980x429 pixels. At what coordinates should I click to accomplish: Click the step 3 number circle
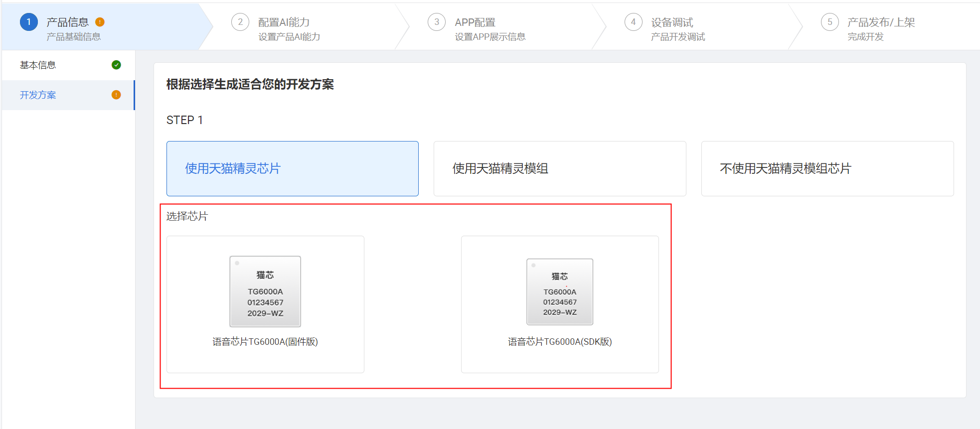[437, 22]
